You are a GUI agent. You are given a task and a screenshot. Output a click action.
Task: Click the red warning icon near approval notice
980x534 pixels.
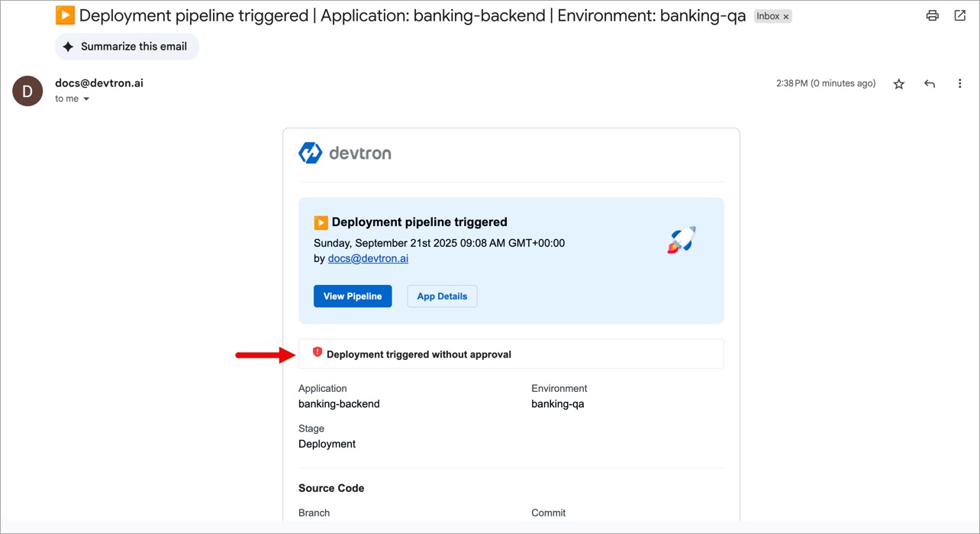[318, 353]
